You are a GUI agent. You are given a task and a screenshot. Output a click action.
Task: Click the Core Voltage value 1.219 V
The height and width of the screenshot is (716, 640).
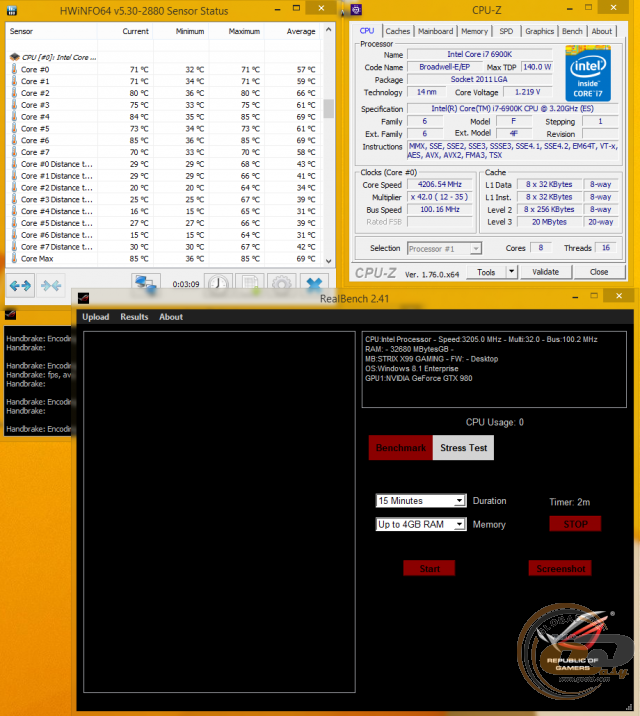point(527,92)
